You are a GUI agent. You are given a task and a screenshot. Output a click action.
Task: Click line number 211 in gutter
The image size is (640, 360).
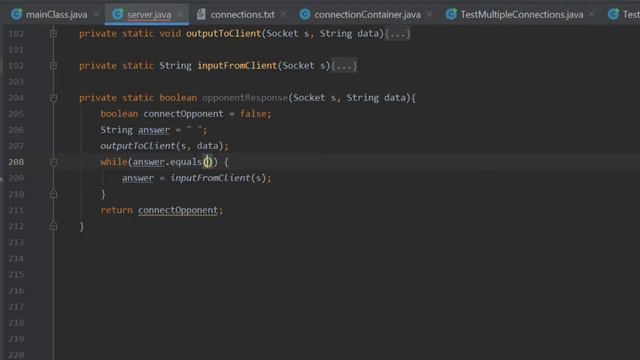(16, 210)
